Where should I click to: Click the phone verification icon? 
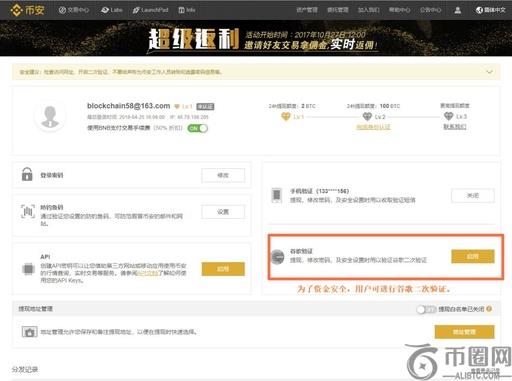277,195
